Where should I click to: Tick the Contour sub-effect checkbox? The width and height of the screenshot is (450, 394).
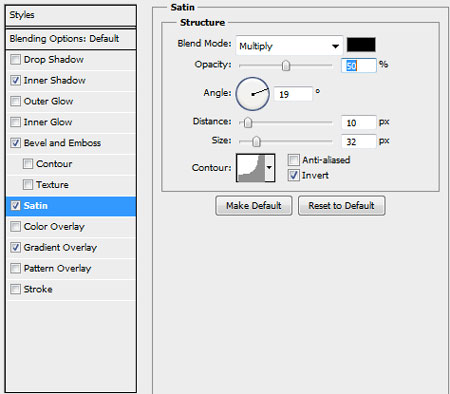tap(28, 164)
